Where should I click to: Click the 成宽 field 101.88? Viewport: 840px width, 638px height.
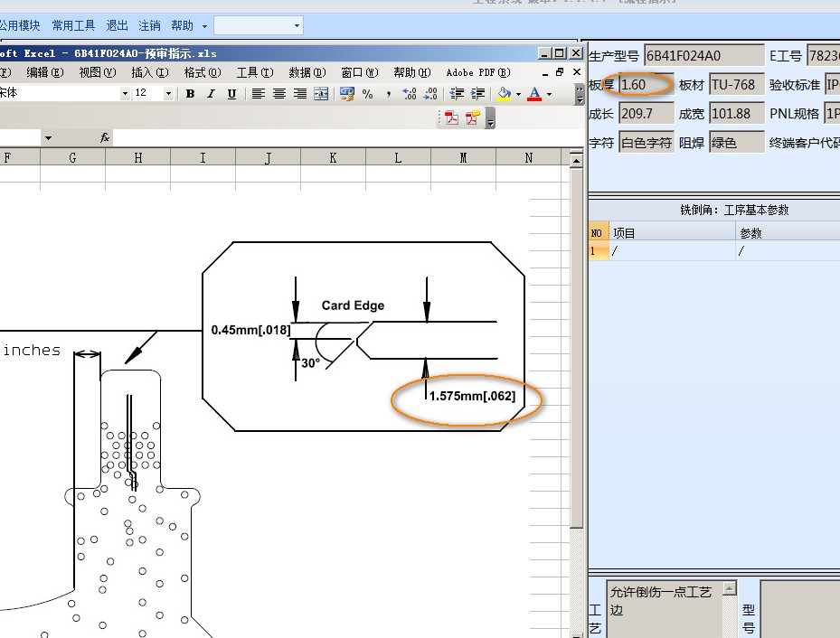point(737,114)
